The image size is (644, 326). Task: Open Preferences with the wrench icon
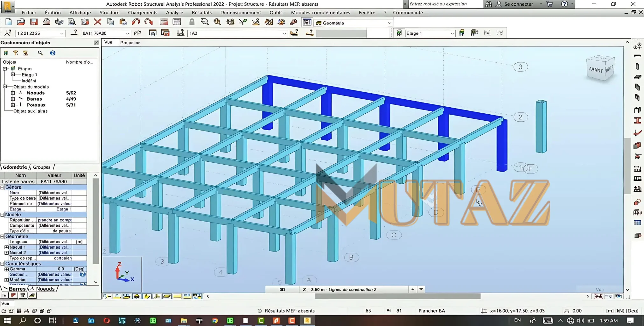pyautogui.click(x=294, y=22)
